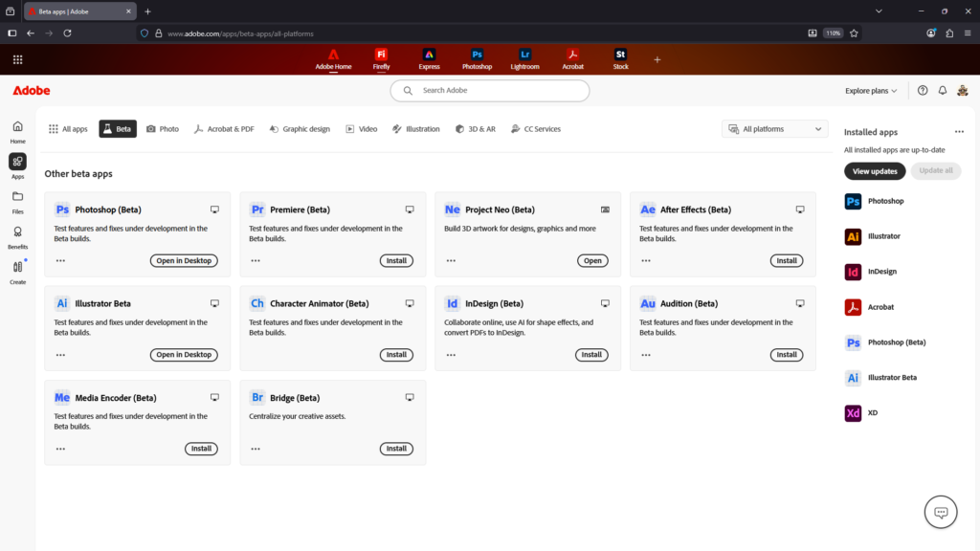
Task: Open the Files section in the sidebar
Action: pos(17,199)
